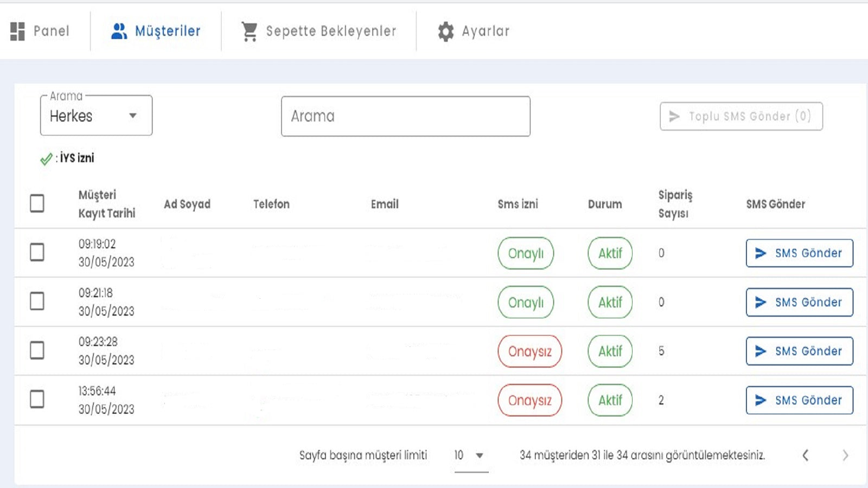Click Onaylı badge in 09:19:02 row
The height and width of the screenshot is (488, 868).
tap(526, 253)
